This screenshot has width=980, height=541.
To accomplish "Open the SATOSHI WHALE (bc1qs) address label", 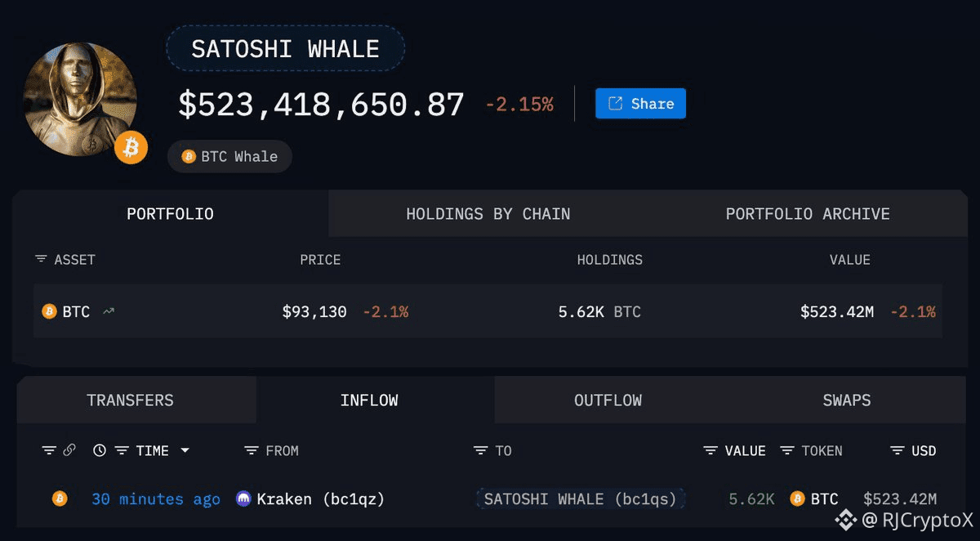I will (x=580, y=499).
